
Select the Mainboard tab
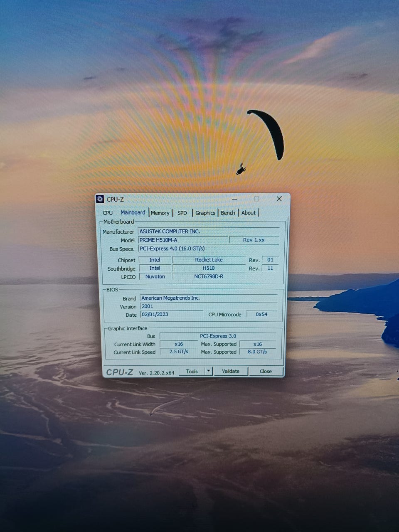[133, 212]
